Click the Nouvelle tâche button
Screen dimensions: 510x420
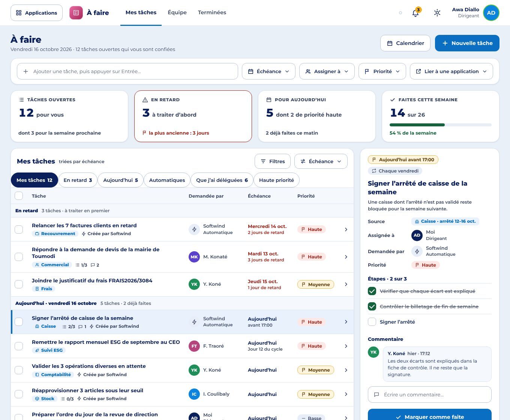click(x=467, y=43)
